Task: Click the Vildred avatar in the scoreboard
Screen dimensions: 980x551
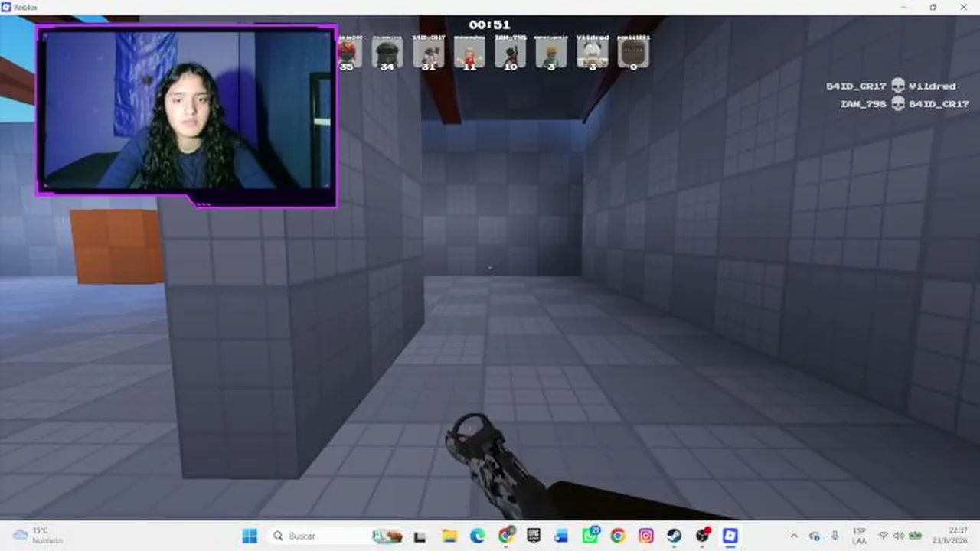Action: point(593,52)
